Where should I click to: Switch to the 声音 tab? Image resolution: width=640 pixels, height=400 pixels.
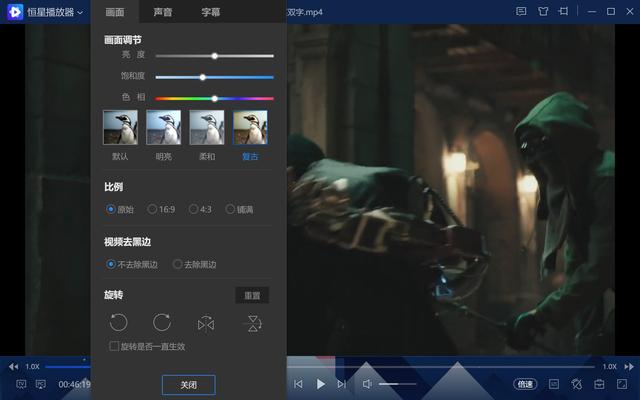tap(162, 12)
